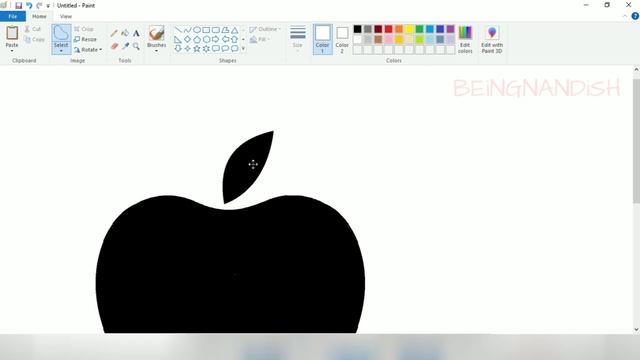
Task: Select the Pencil tool
Action: [x=114, y=33]
